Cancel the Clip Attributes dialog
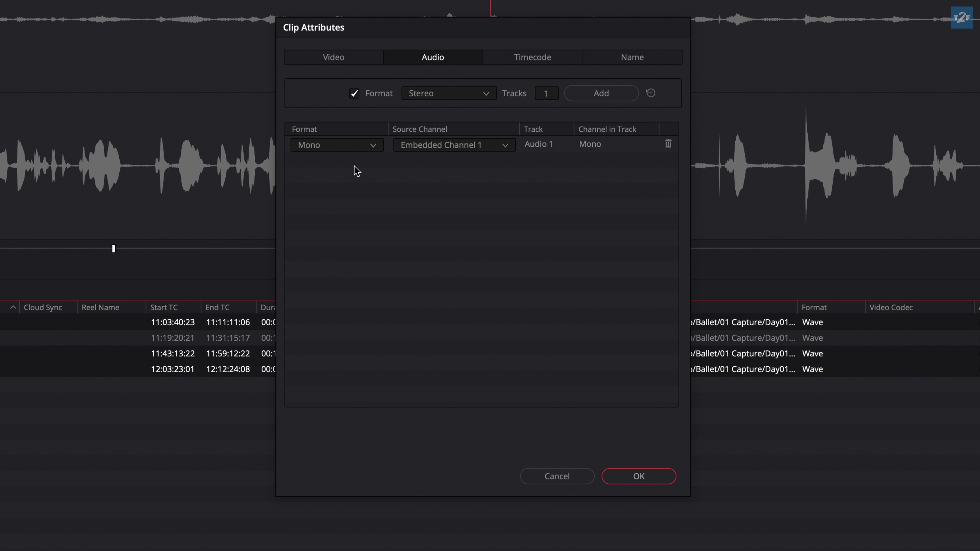The width and height of the screenshot is (980, 551). pyautogui.click(x=557, y=476)
